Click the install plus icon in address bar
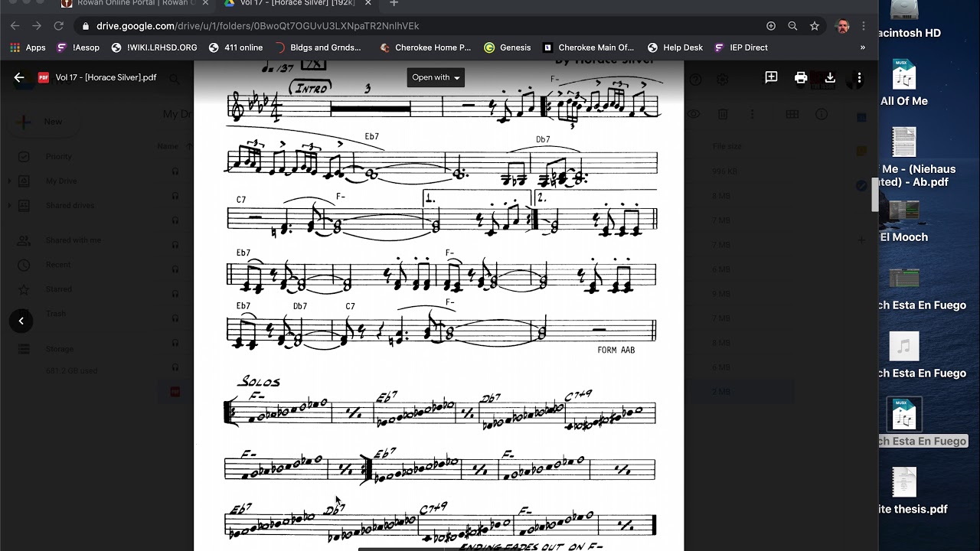The height and width of the screenshot is (551, 980). (x=771, y=26)
